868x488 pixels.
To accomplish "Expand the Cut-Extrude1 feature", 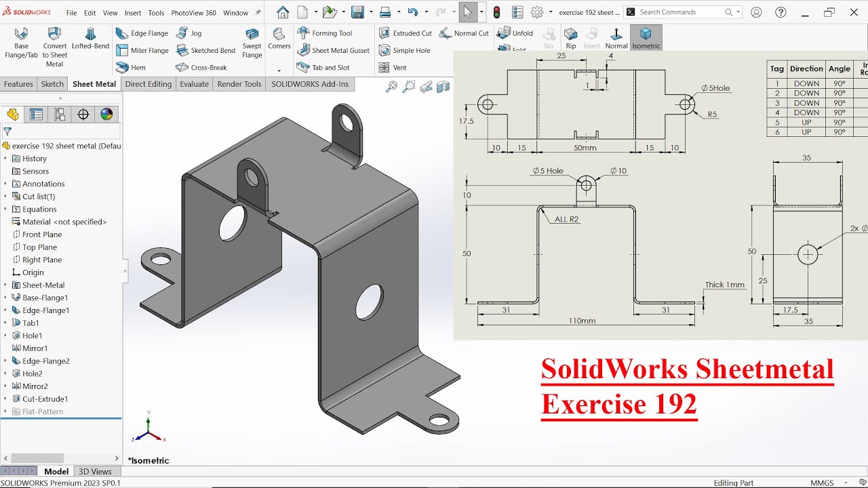I will (5, 399).
